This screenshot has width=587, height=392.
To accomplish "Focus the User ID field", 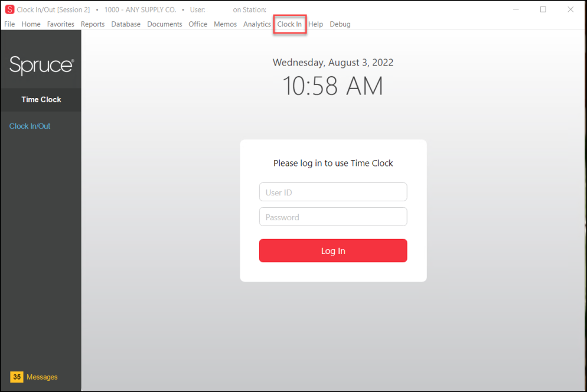I will click(x=333, y=192).
